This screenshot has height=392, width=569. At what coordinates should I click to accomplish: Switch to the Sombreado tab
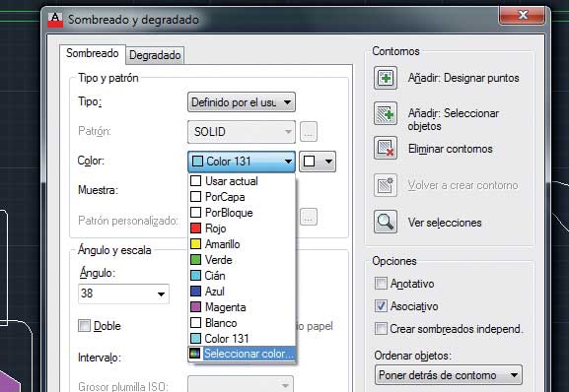point(93,54)
